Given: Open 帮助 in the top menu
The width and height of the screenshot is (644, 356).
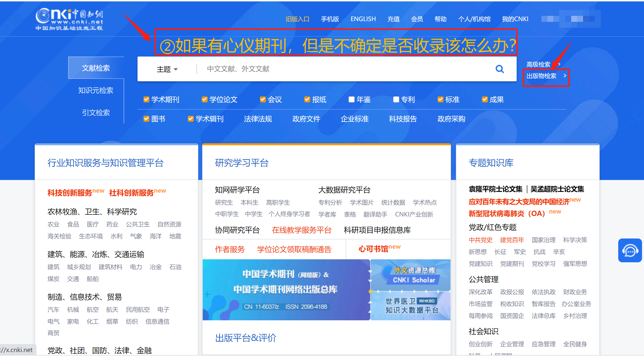Looking at the screenshot, I should point(441,19).
